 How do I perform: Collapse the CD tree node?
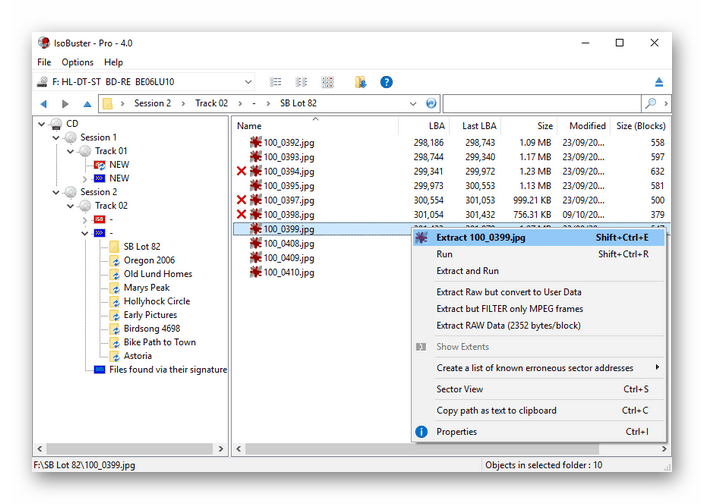(41, 124)
